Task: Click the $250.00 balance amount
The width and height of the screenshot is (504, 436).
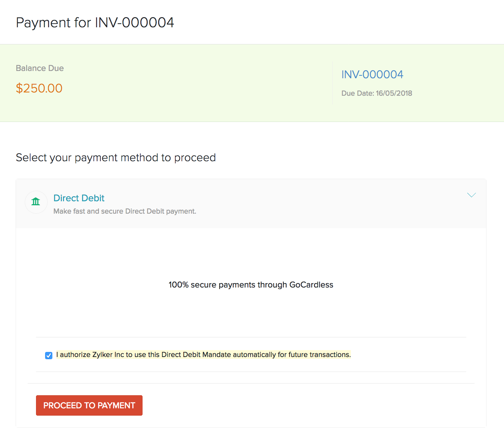Action: pyautogui.click(x=39, y=88)
